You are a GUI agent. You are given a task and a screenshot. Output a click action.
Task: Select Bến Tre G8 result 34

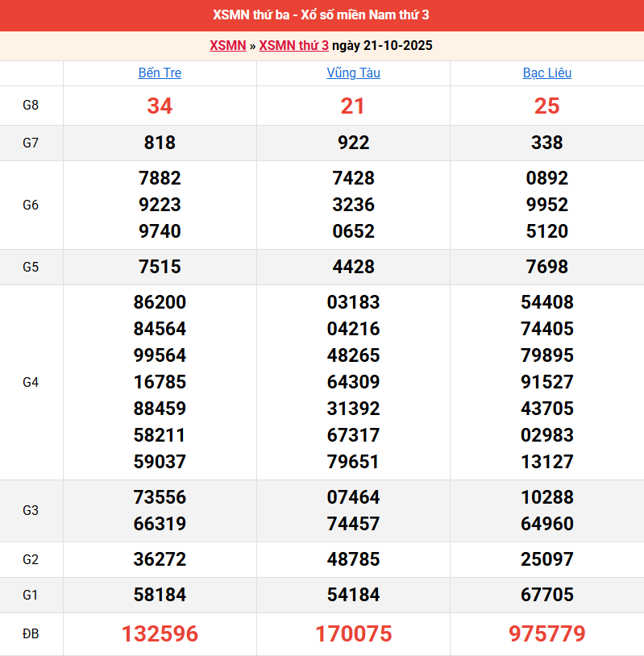(x=160, y=106)
